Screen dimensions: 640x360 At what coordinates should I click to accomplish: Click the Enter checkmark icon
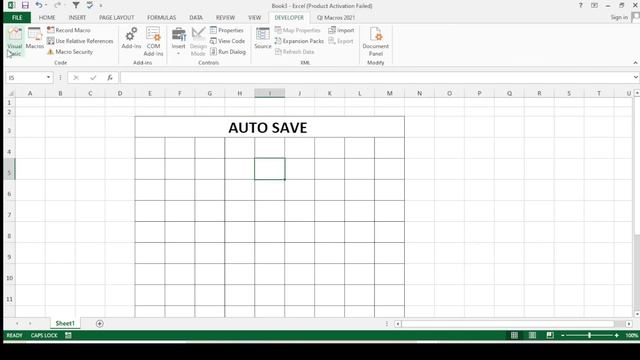coord(93,78)
